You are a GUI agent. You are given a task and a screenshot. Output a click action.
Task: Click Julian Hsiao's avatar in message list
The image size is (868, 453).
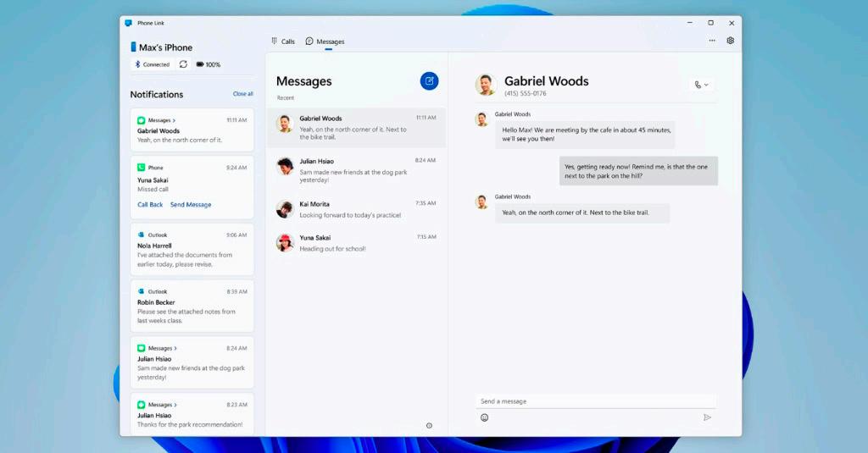[x=285, y=166]
